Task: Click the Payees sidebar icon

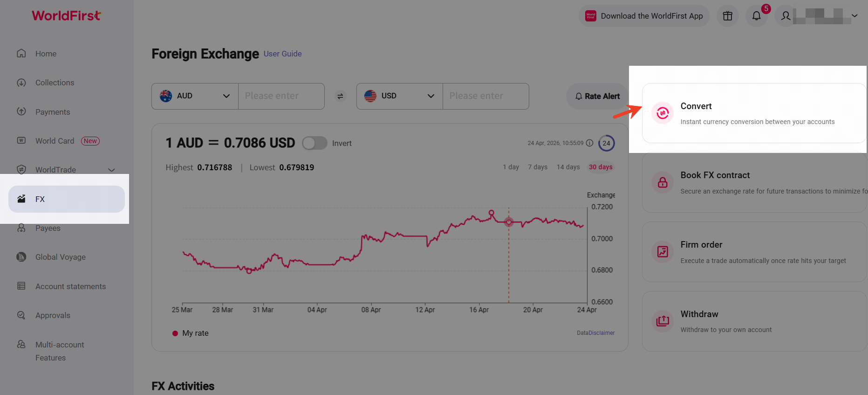Action: [x=21, y=228]
